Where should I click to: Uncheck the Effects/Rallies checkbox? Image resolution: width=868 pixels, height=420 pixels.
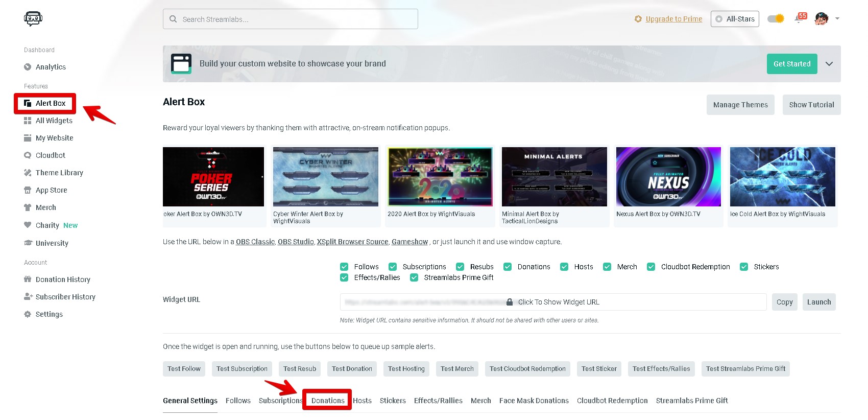[344, 277]
